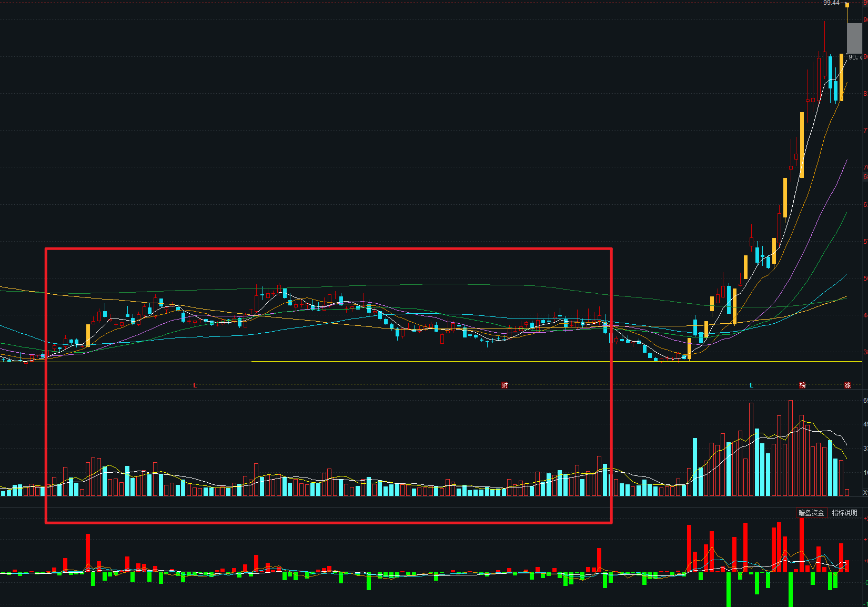Select the red L marker on timeline
This screenshot has height=607, width=868.
point(195,385)
